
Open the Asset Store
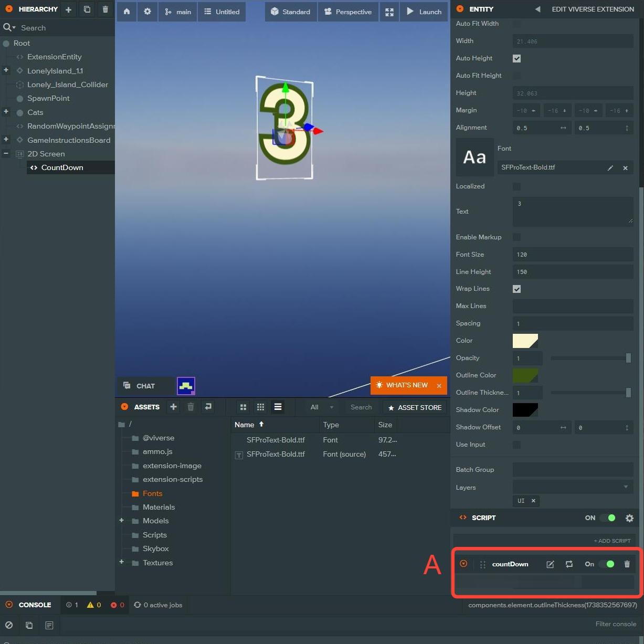point(415,407)
